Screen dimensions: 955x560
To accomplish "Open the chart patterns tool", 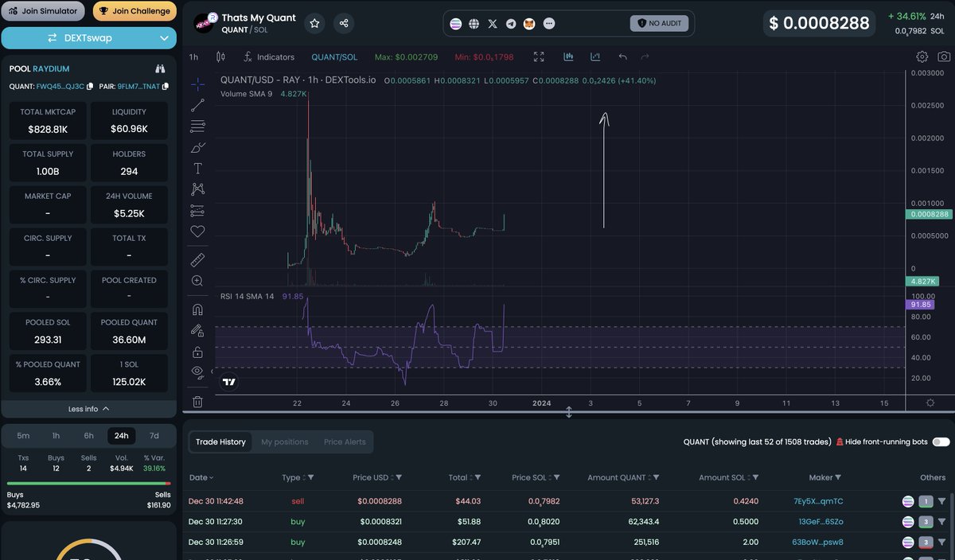I will [x=197, y=189].
